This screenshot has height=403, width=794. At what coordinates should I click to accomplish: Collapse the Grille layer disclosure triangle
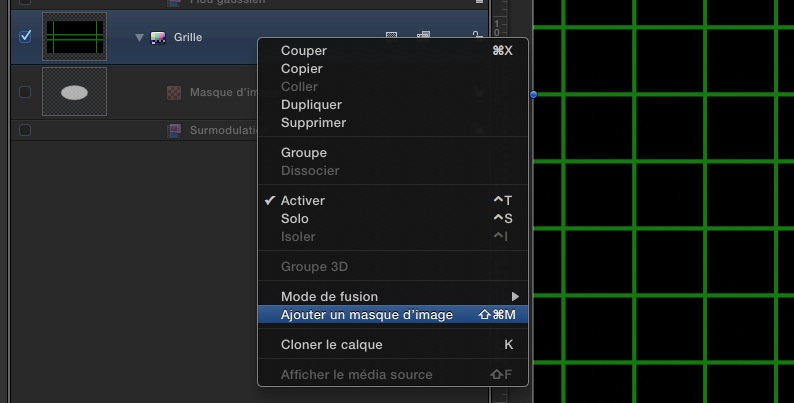(139, 38)
